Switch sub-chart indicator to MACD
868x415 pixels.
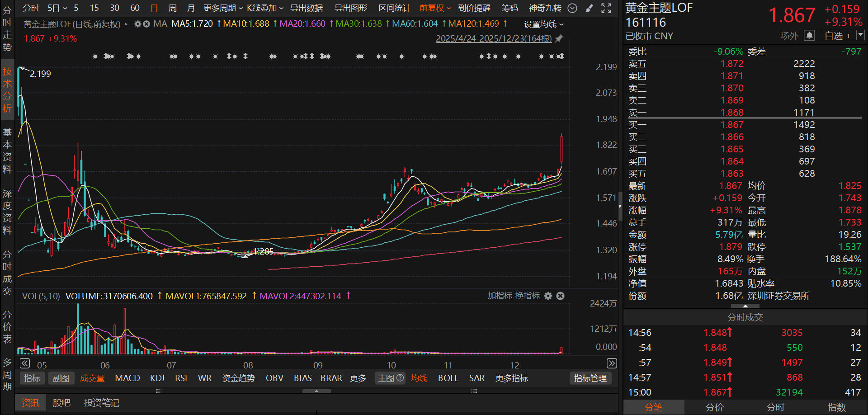point(127,378)
